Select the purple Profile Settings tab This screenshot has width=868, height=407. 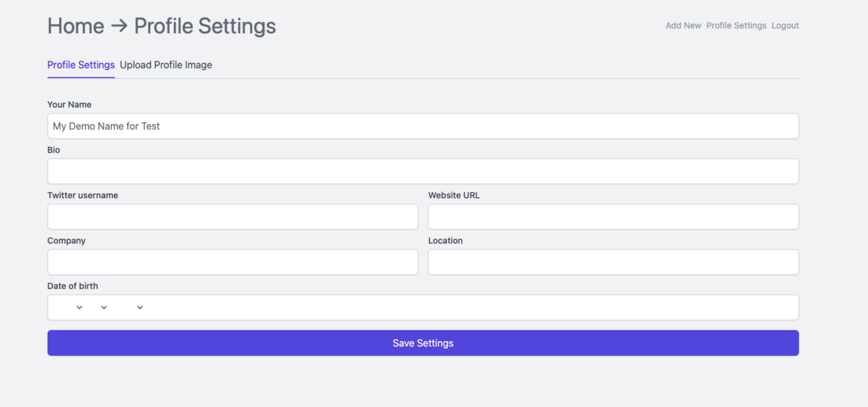coord(81,65)
